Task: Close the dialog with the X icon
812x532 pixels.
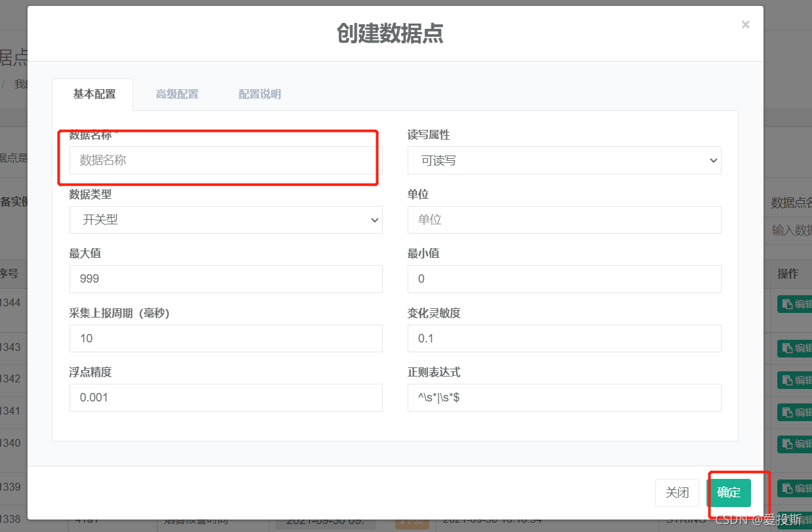Action: (745, 25)
